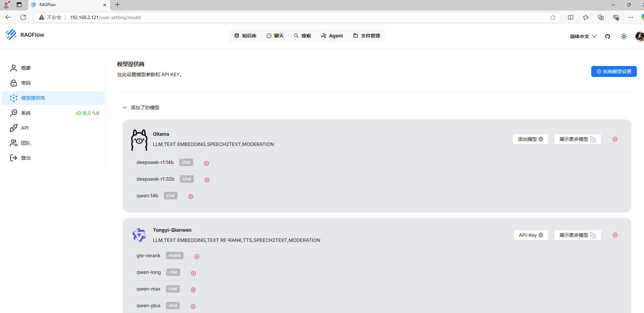Toggle the light/dark theme sun icon

(624, 36)
